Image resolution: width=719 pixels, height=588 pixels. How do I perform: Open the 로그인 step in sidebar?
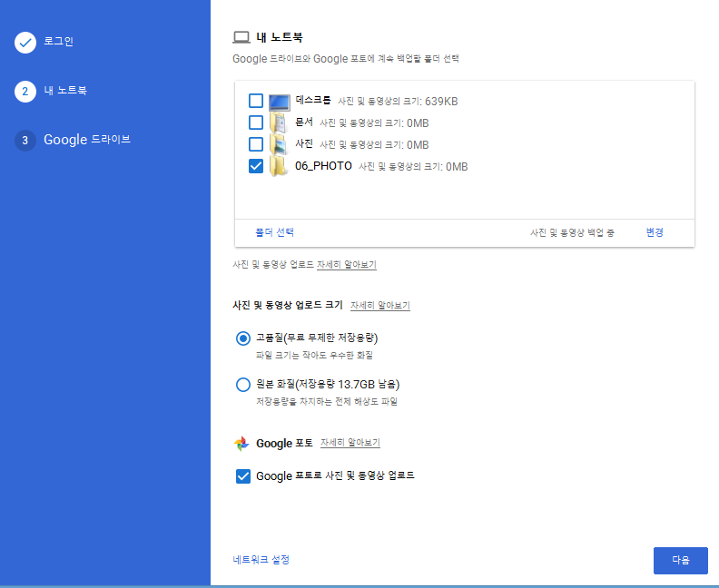tap(58, 41)
